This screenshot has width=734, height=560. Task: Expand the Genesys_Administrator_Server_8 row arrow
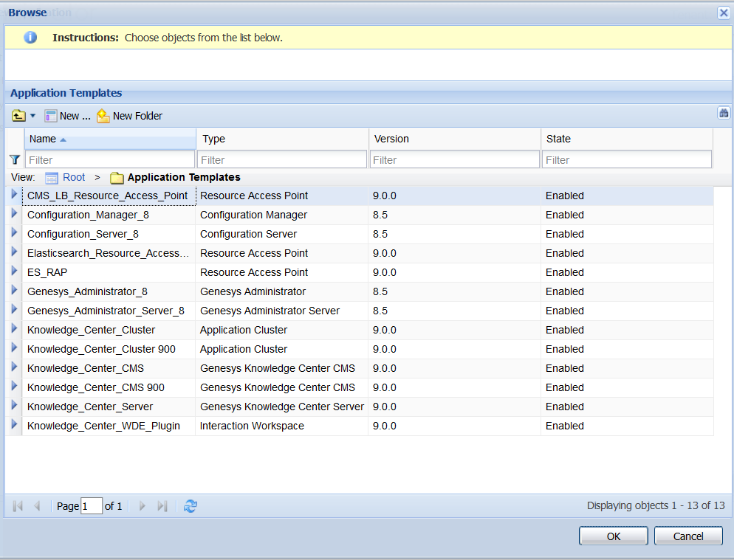click(14, 309)
